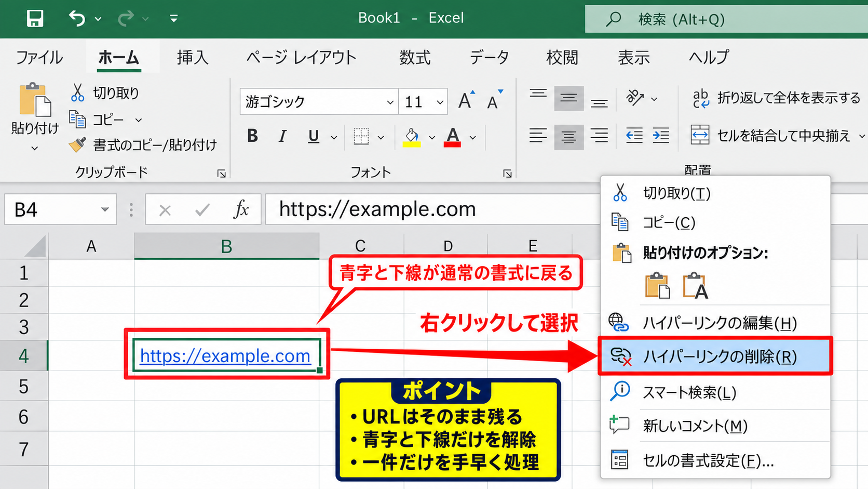
Task: Toggle Underline formatting
Action: pyautogui.click(x=314, y=136)
